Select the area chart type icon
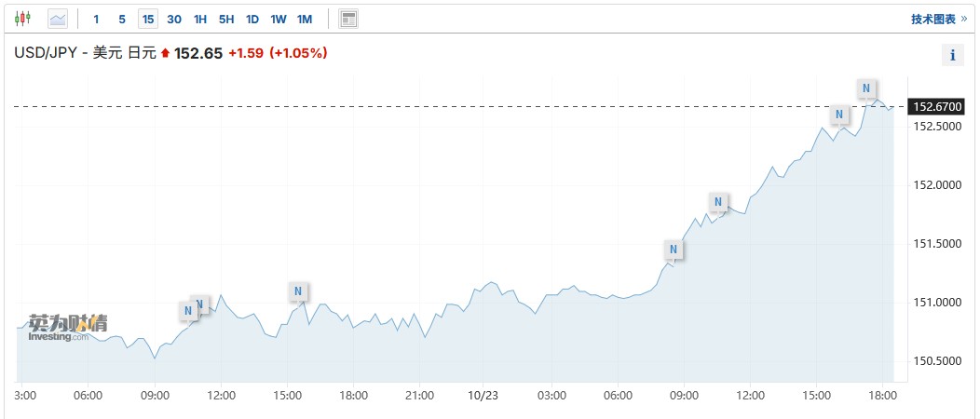This screenshot has height=419, width=980. pyautogui.click(x=58, y=19)
